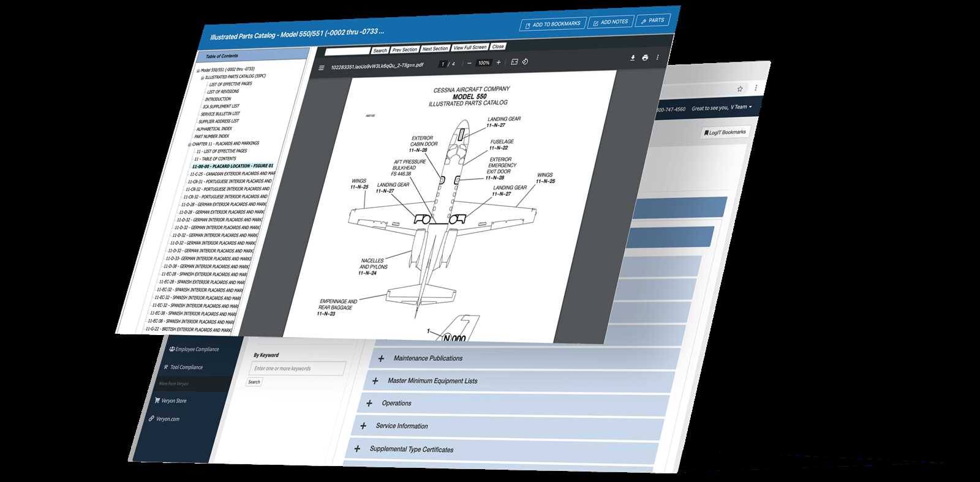Open Tool Compliance in sidebar

click(x=183, y=367)
